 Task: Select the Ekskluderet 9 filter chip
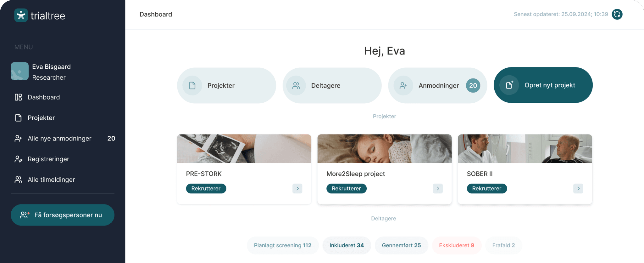456,245
